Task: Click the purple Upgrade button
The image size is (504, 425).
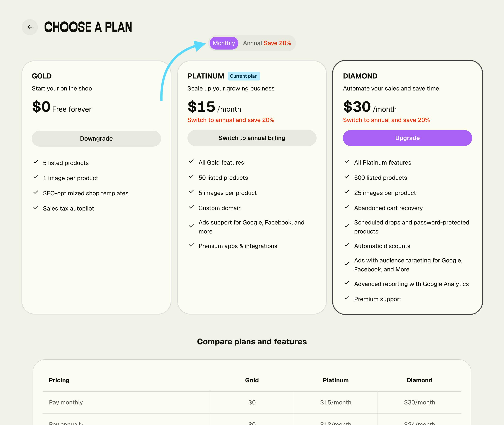Action: click(407, 138)
